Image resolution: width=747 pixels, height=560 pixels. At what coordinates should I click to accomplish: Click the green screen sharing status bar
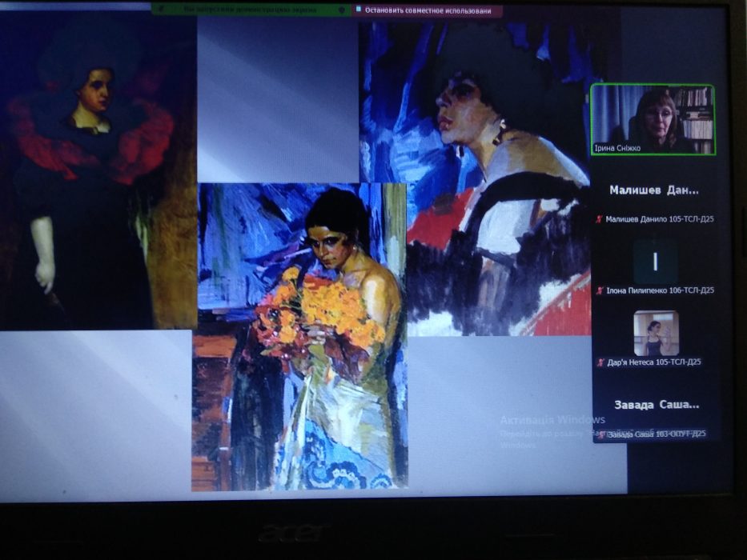coord(248,10)
